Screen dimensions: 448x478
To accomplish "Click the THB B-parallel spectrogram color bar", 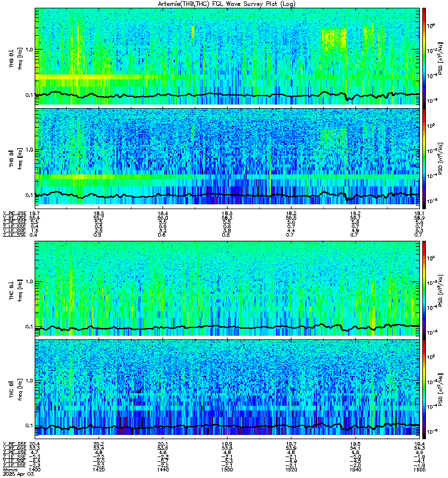I will coord(424,158).
